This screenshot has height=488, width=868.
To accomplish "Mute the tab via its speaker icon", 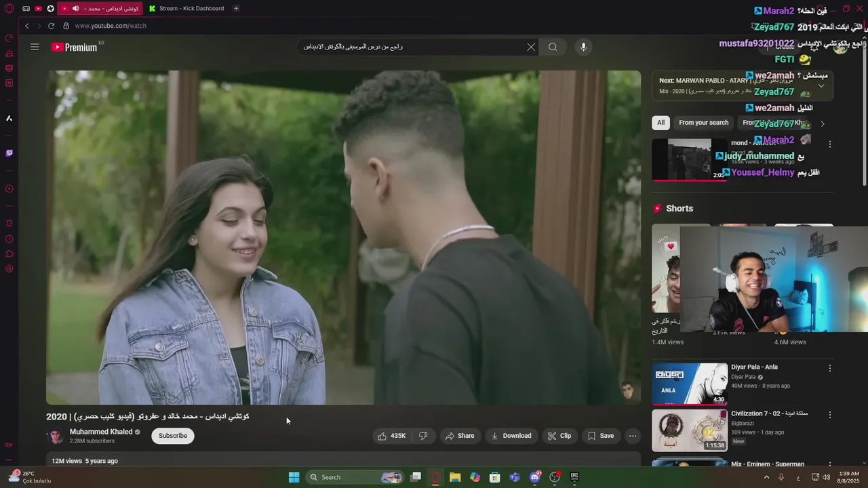I will point(75,9).
